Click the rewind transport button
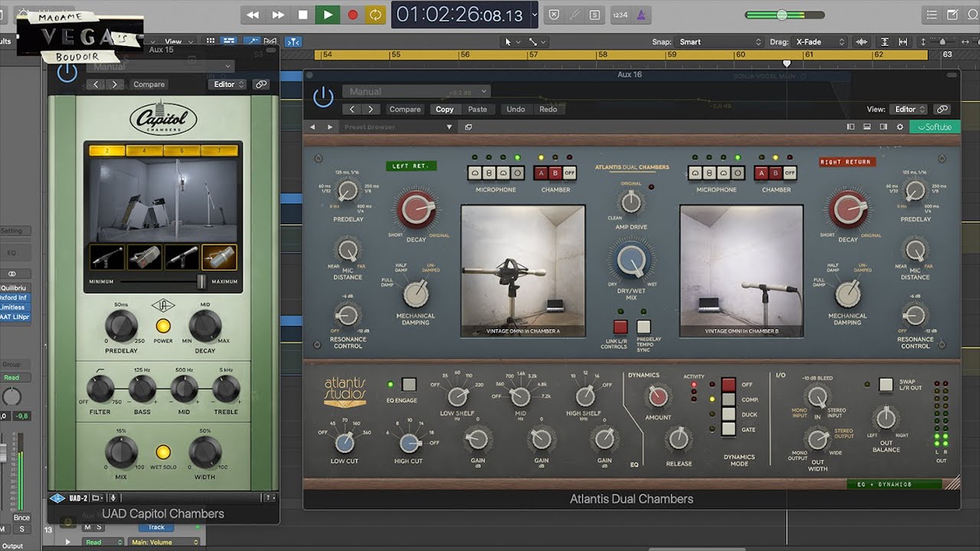 pos(253,15)
